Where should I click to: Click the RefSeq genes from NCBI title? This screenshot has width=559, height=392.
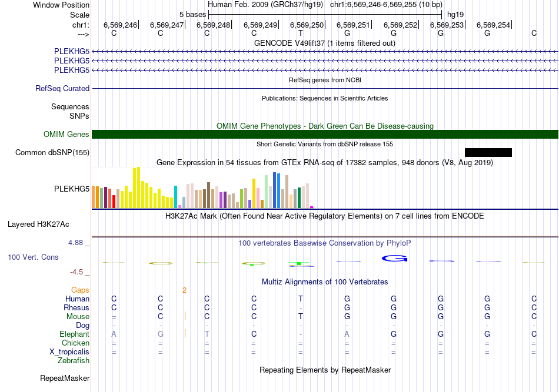pos(325,80)
